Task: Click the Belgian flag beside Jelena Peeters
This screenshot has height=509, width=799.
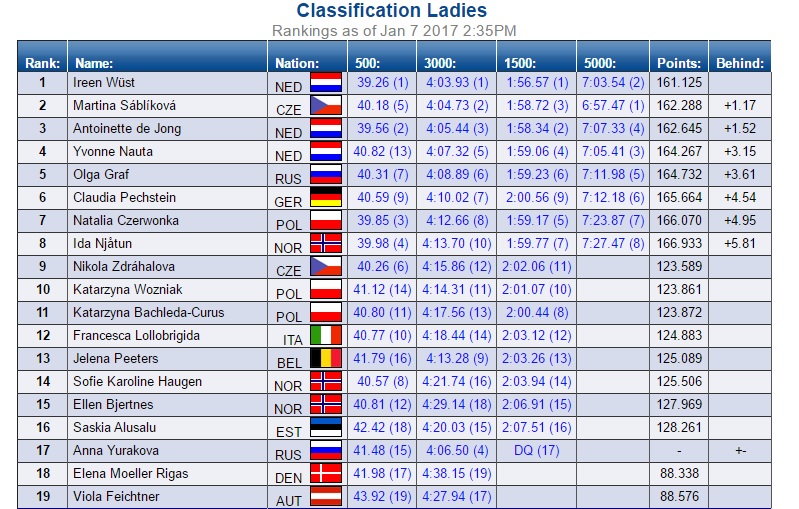Action: click(326, 359)
